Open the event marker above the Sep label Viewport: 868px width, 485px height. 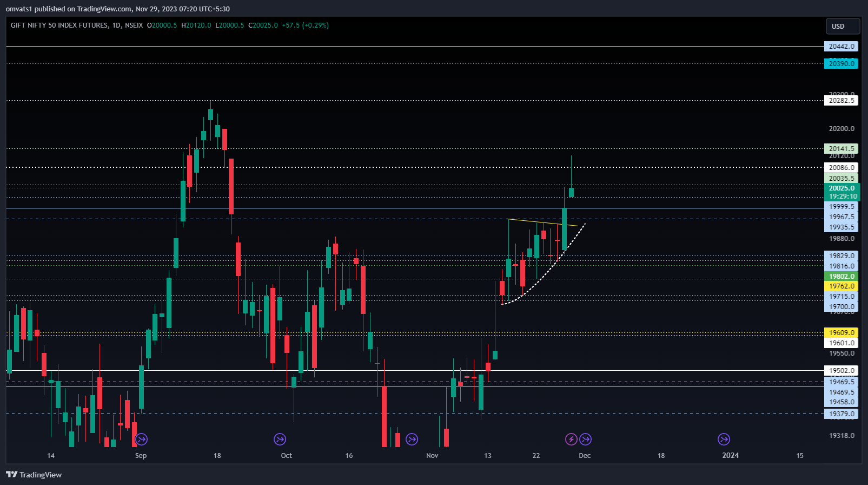click(x=142, y=439)
